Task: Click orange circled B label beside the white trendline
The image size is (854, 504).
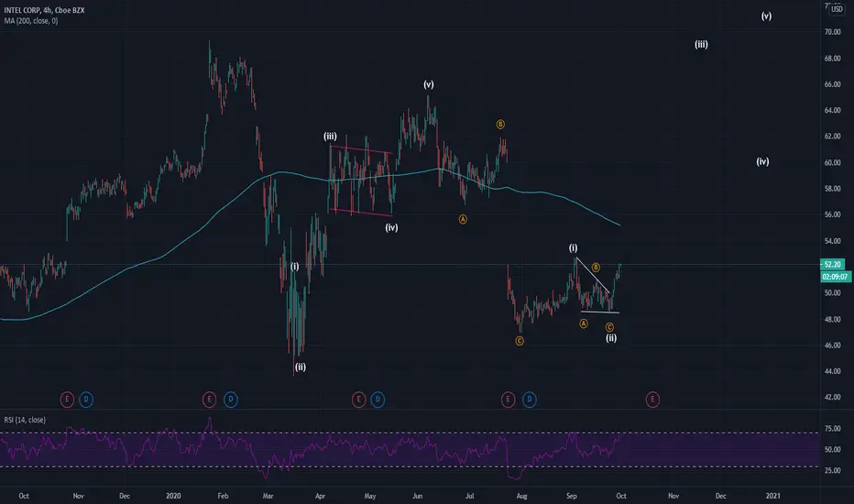Action: click(596, 267)
